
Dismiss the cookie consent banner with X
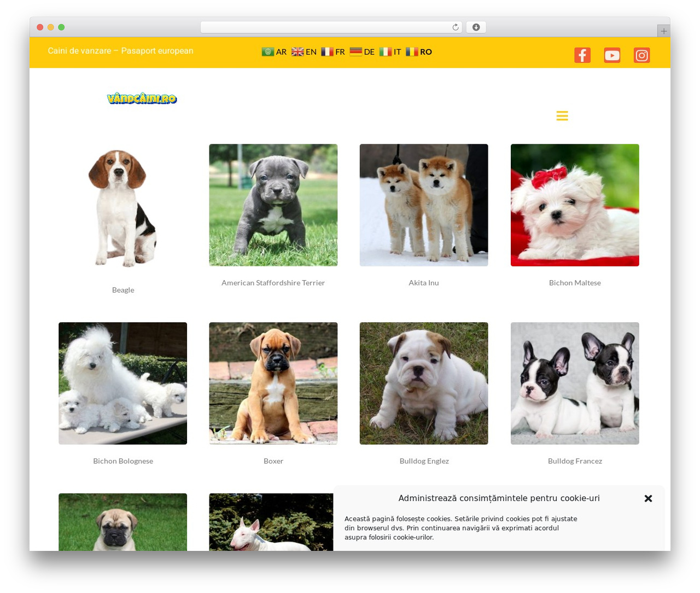click(648, 498)
